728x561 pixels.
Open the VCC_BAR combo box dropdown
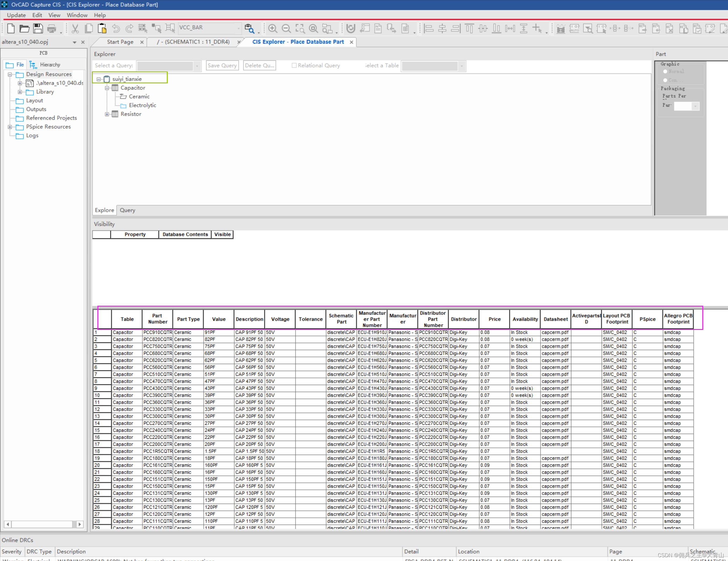point(238,28)
